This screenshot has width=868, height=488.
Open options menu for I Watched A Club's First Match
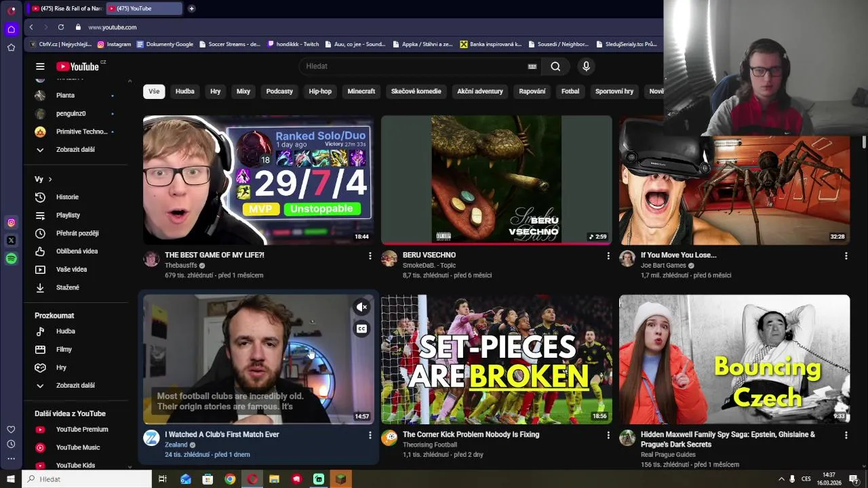pos(370,434)
